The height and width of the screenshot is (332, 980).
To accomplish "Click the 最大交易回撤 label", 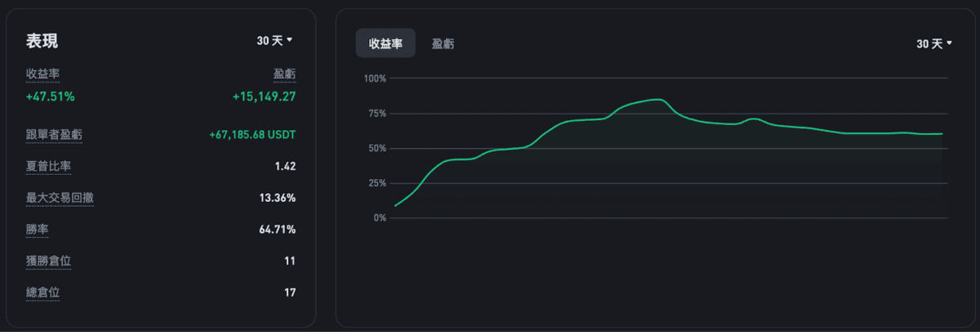I will (60, 198).
